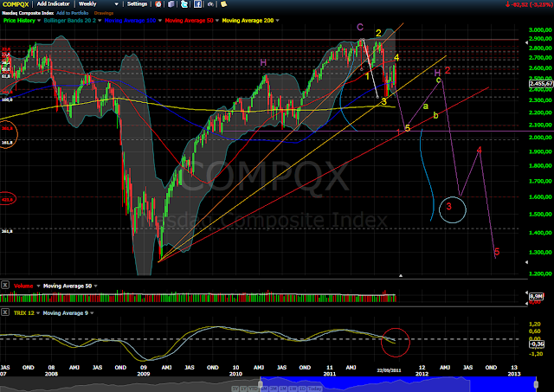Select the 1M time range
Viewport: 554px width, 392px height.
283,389
